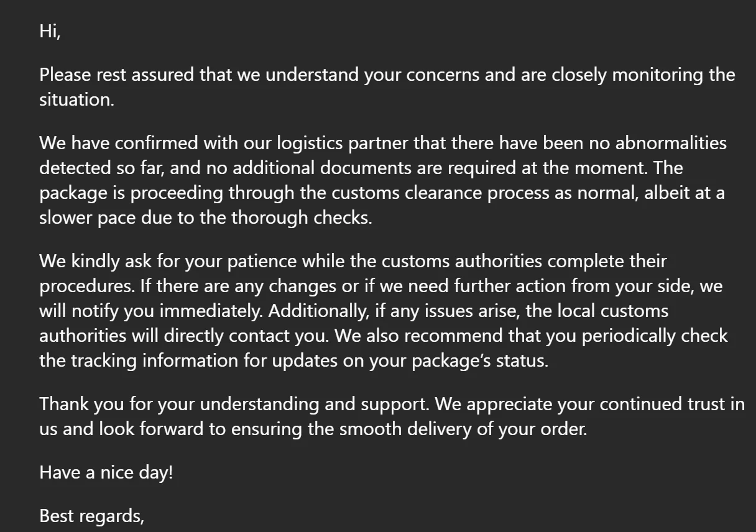Viewport: 756px width, 532px height.
Task: Click the phrase "directly contact you."
Action: [x=245, y=336]
